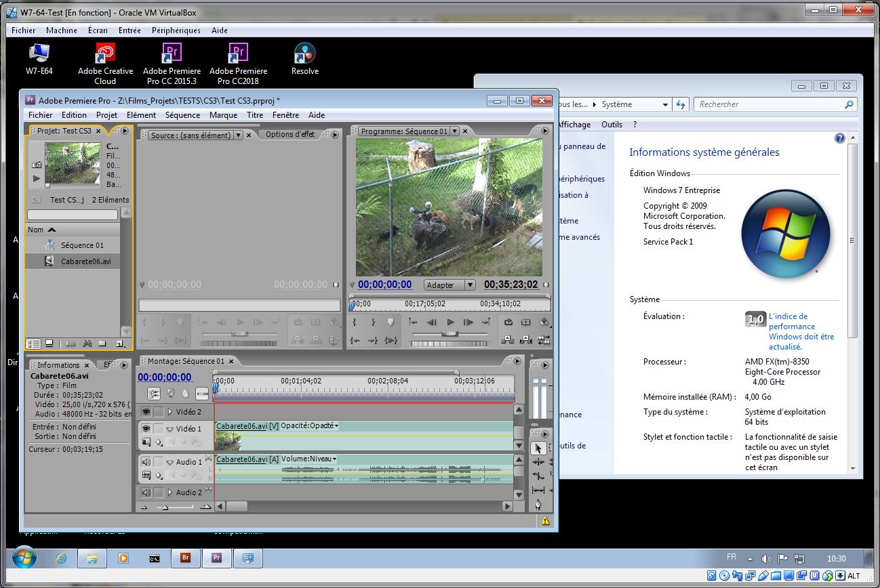Expand Vidéo 2 track triangle
This screenshot has height=588, width=880.
170,412
